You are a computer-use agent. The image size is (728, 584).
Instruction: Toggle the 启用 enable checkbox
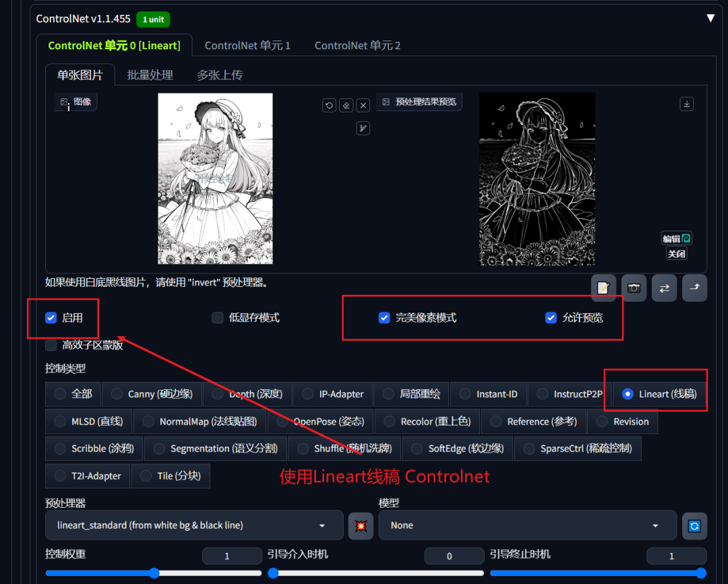point(51,318)
